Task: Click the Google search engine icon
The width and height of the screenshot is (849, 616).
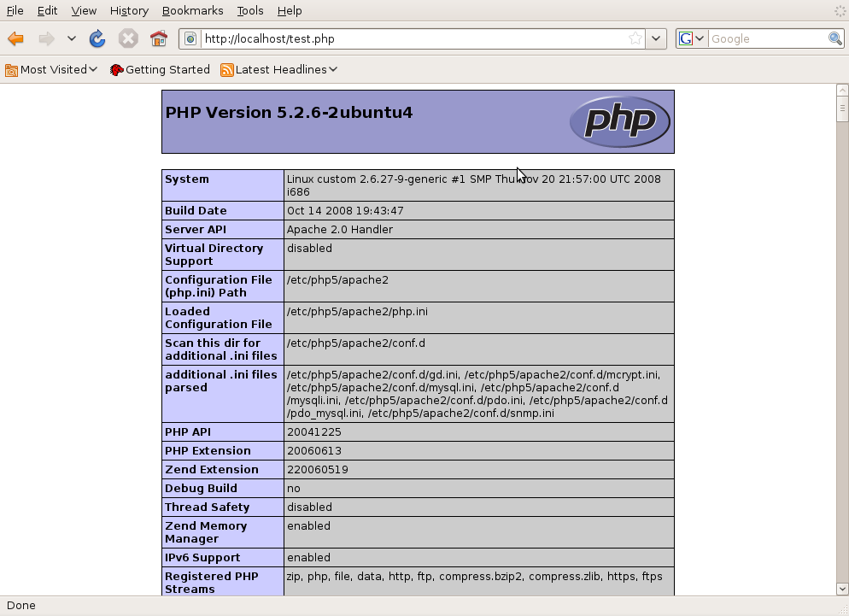Action: click(686, 38)
